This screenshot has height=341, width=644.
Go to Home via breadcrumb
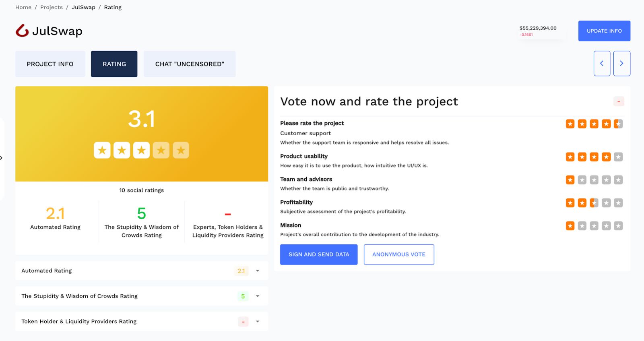(x=23, y=7)
